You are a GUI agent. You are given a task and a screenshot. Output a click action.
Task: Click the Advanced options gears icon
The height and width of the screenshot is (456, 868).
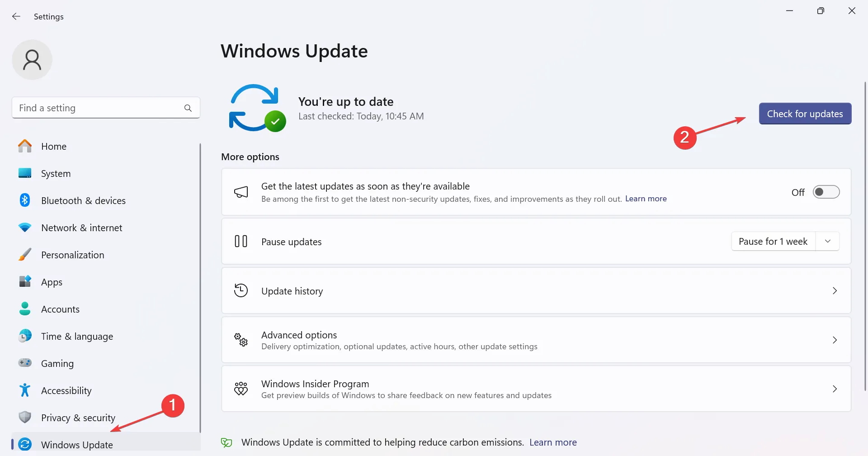click(241, 340)
